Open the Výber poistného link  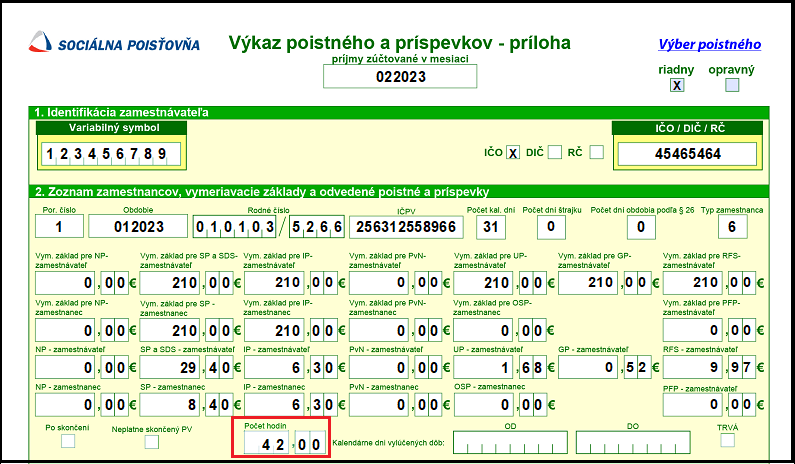click(x=709, y=44)
